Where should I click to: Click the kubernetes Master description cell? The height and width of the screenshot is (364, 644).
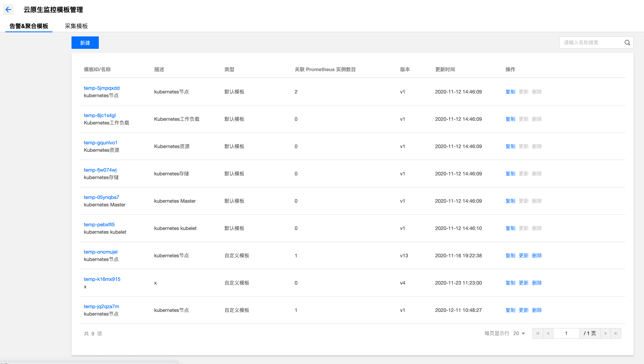tap(175, 201)
